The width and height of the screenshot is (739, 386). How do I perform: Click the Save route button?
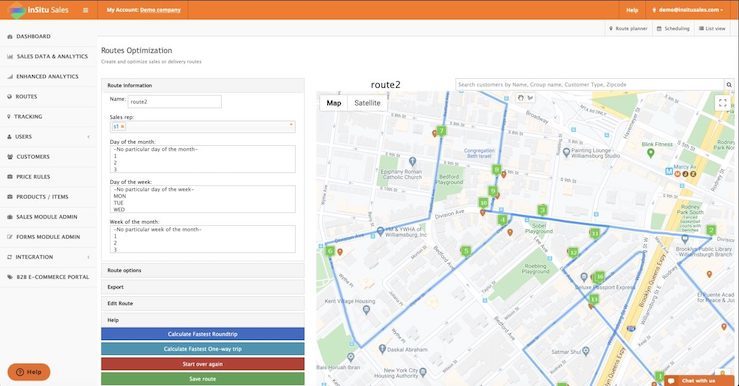pyautogui.click(x=203, y=379)
